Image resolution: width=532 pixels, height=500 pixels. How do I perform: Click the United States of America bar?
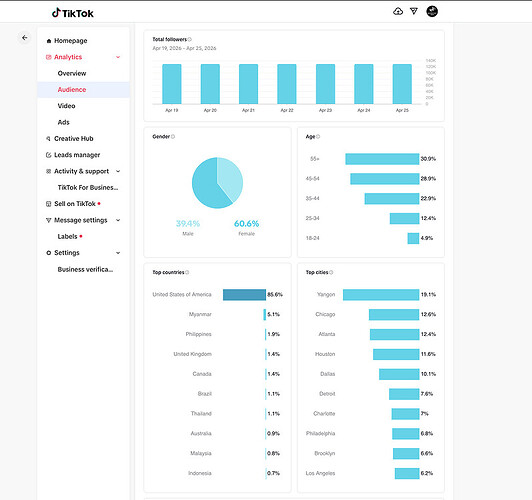[x=244, y=295]
